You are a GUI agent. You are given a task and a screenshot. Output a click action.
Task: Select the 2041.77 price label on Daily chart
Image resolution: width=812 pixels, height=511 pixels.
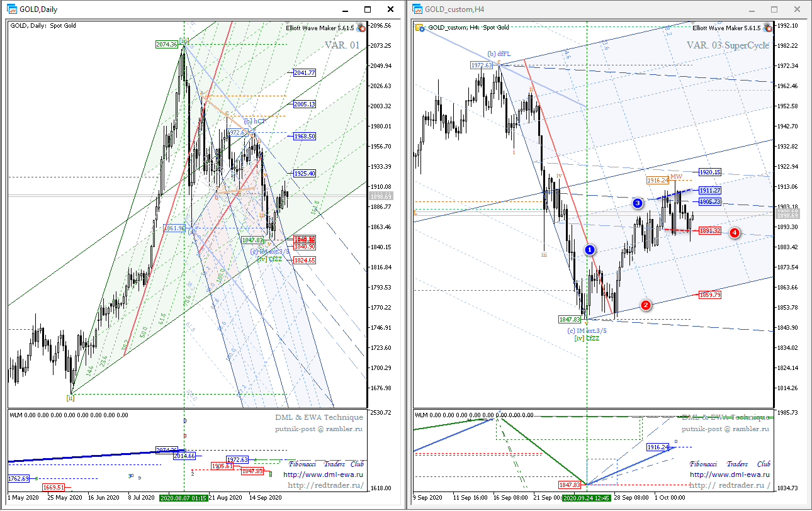[x=304, y=73]
